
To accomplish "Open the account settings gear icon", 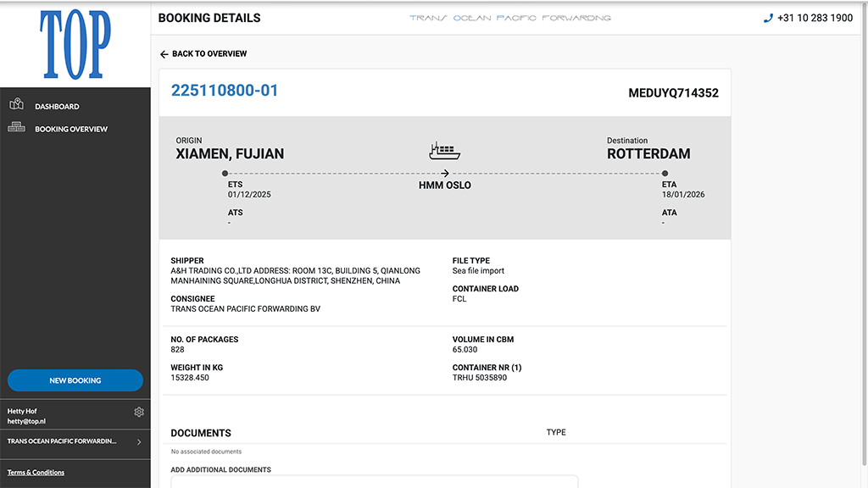I will pos(139,411).
